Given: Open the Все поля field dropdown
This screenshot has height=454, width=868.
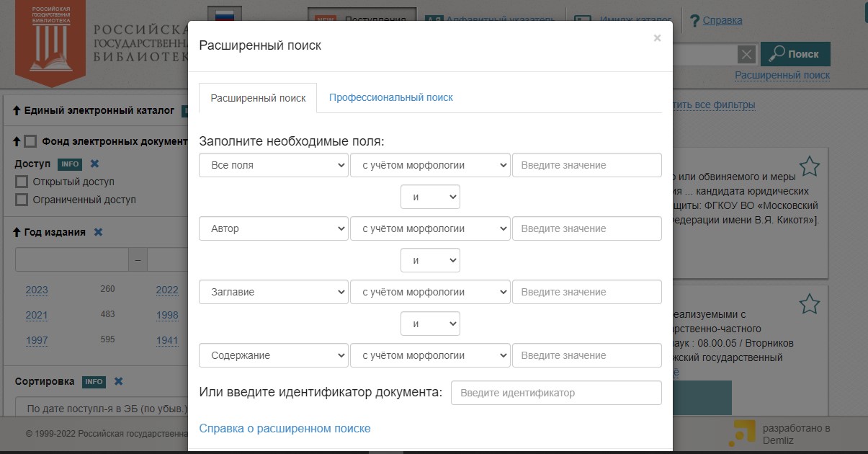Looking at the screenshot, I should (274, 165).
